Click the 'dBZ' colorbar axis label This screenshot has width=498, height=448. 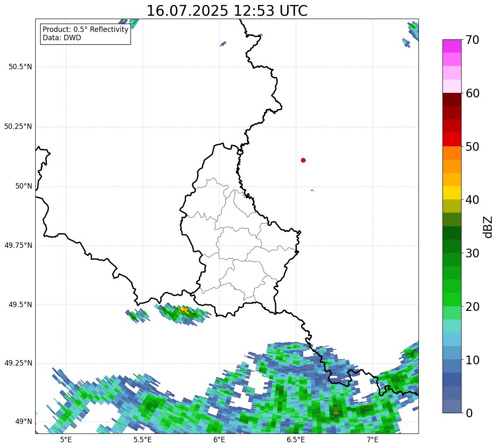488,227
